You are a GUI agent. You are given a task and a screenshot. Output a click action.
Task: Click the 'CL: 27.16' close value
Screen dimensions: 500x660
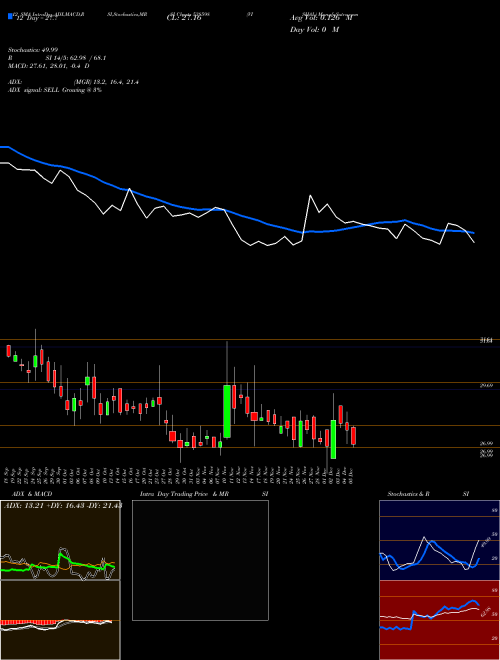coord(184,19)
